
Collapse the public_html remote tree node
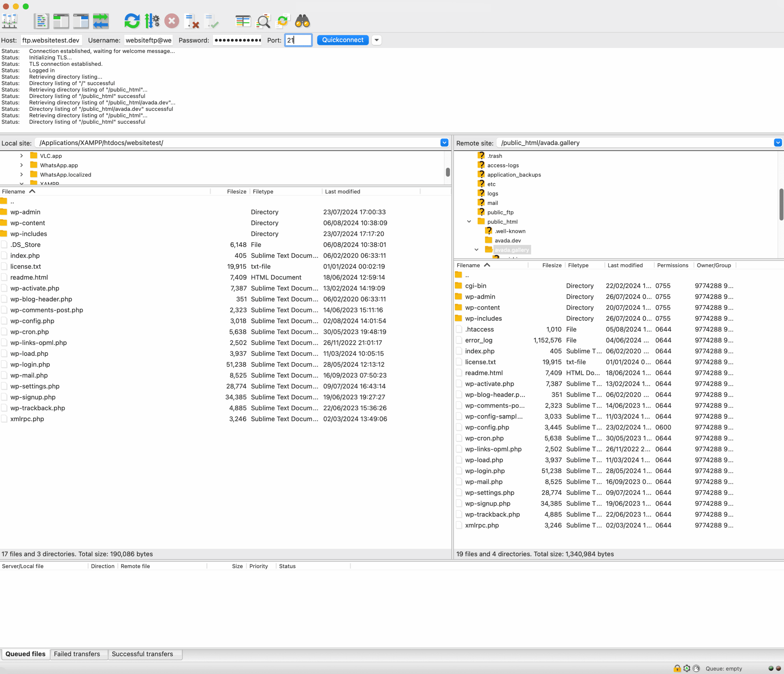tap(469, 221)
